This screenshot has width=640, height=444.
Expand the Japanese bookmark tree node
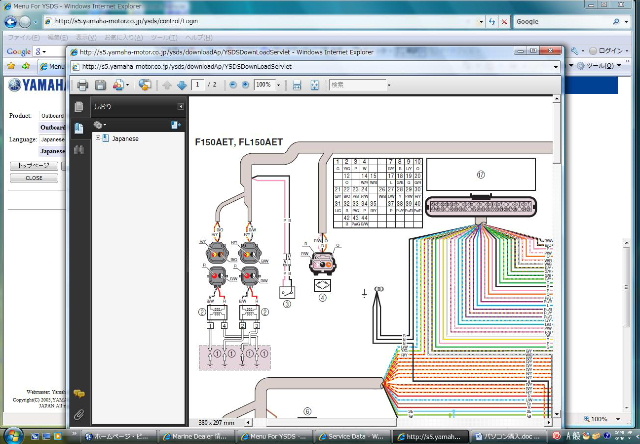(98, 138)
